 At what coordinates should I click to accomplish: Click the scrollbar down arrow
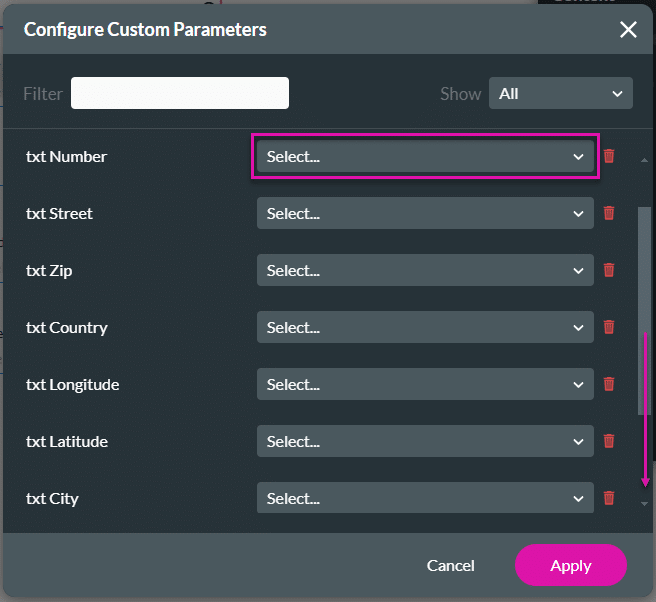click(x=644, y=504)
